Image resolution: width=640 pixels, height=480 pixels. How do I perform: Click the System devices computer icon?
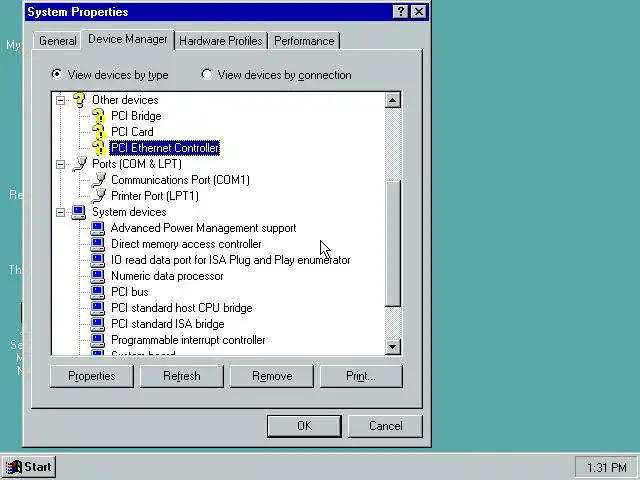tap(79, 212)
